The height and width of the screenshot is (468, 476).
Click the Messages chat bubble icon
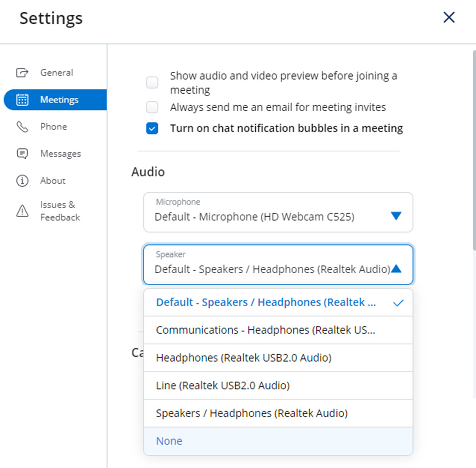(x=22, y=154)
